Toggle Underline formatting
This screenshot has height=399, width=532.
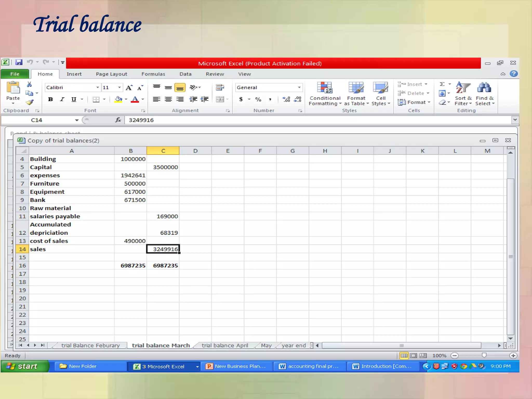tap(74, 99)
